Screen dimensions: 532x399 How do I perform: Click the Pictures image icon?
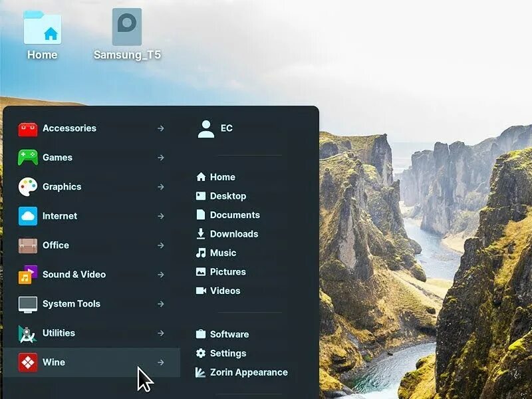coord(201,272)
